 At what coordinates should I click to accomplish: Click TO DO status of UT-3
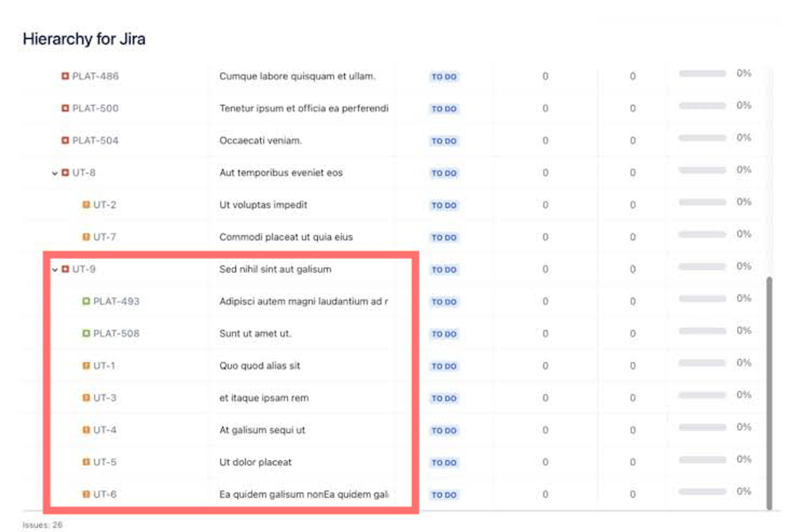444,398
